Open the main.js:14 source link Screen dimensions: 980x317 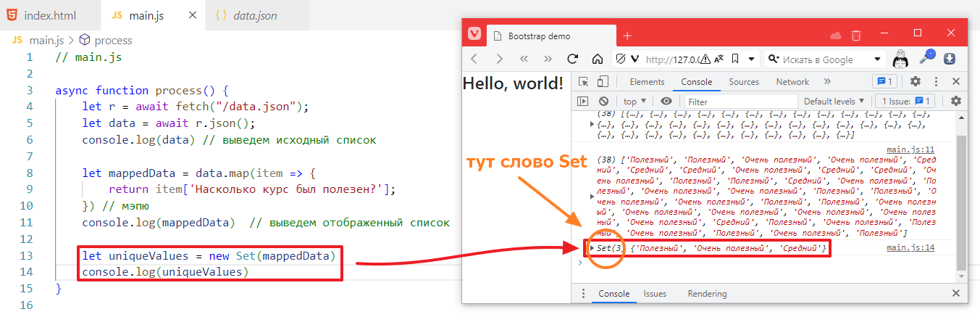point(910,248)
